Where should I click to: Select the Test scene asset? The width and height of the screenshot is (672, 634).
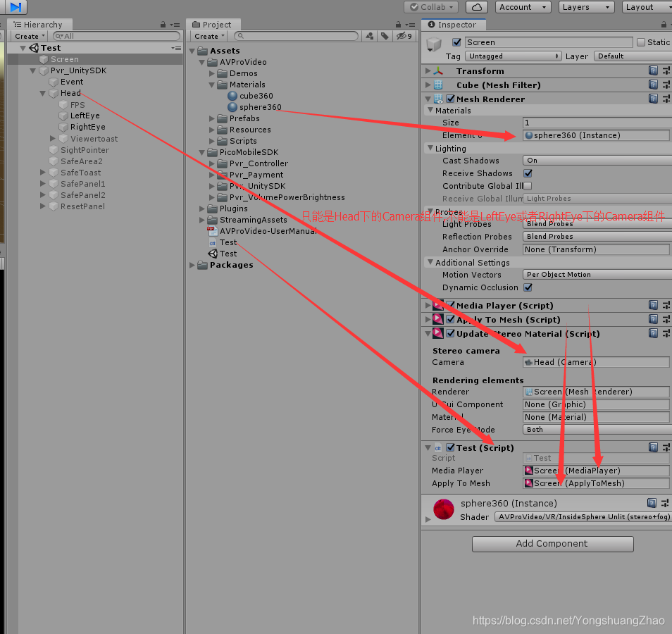pos(228,254)
